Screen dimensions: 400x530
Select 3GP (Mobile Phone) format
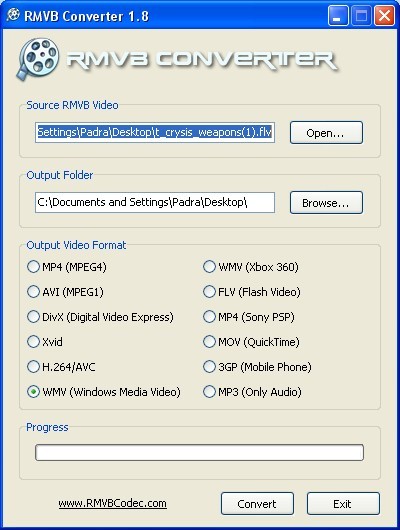209,367
